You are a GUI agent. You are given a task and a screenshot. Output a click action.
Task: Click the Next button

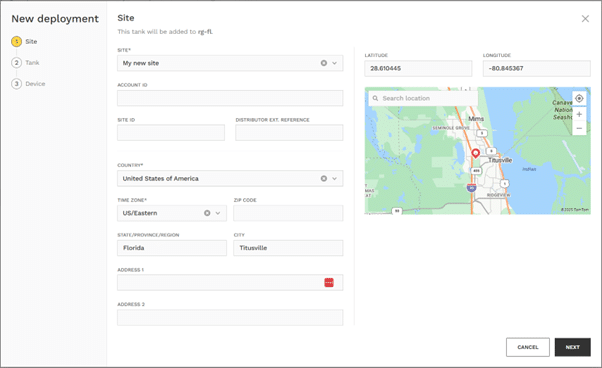(572, 347)
